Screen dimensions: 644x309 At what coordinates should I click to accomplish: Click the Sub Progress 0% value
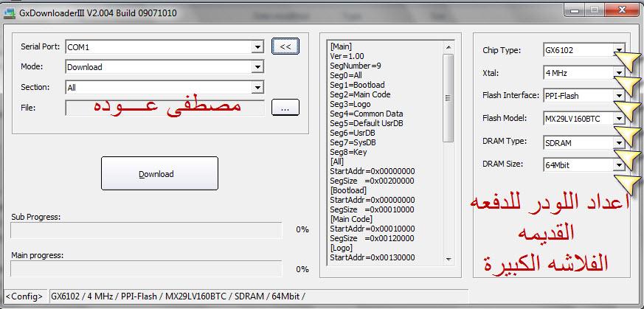[302, 230]
